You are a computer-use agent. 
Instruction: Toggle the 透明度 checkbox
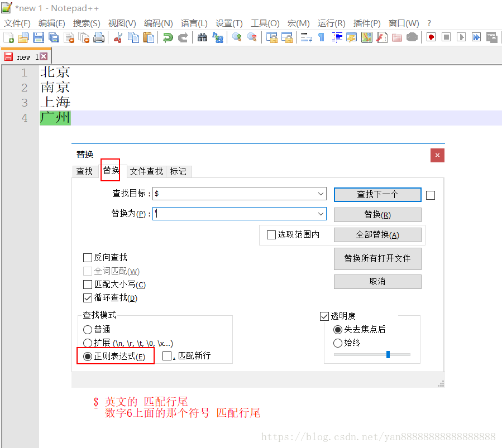click(324, 316)
